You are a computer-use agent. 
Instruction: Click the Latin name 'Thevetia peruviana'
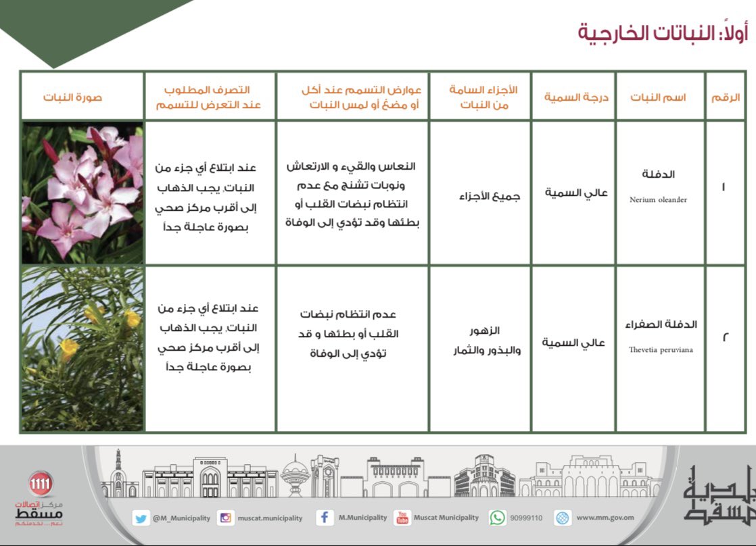pos(661,350)
